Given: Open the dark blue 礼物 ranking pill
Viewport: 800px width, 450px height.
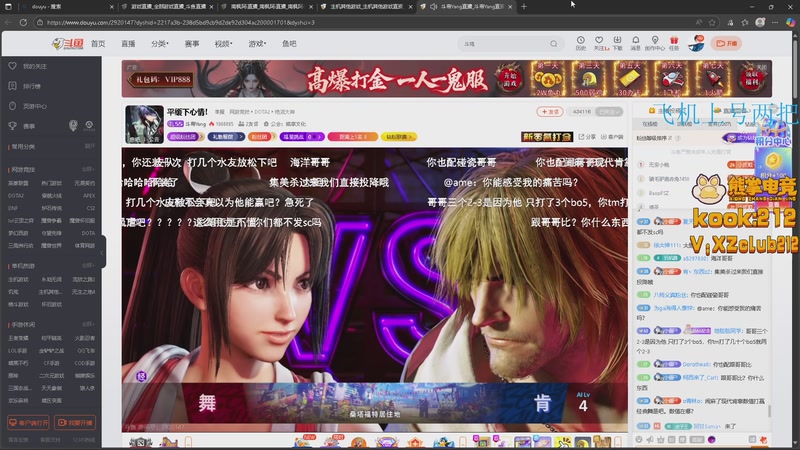Looking at the screenshot, I should (x=226, y=137).
